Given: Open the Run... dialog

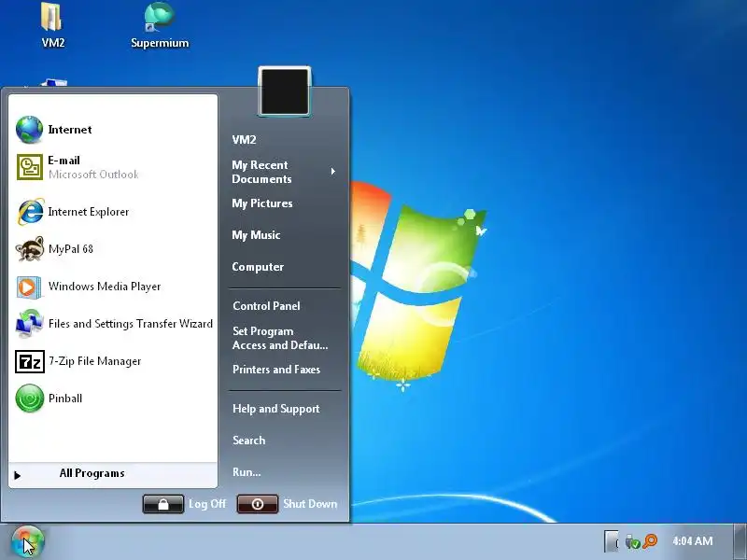Looking at the screenshot, I should tap(247, 472).
